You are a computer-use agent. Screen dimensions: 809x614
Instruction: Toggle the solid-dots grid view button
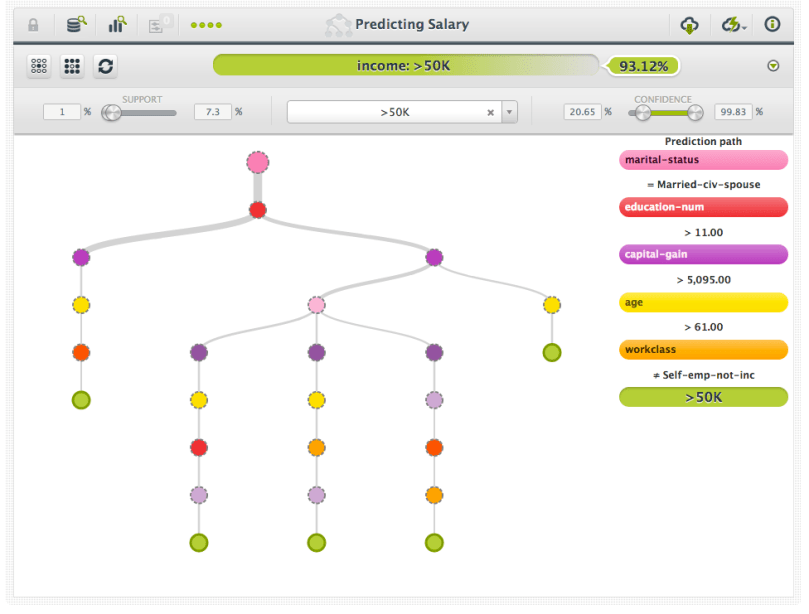point(72,66)
